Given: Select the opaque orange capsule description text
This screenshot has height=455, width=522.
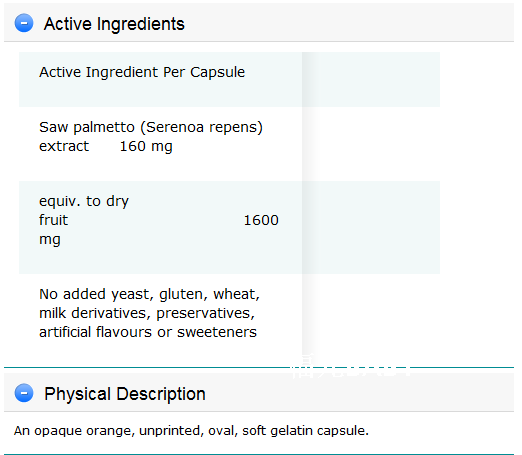Looking at the screenshot, I should (191, 431).
